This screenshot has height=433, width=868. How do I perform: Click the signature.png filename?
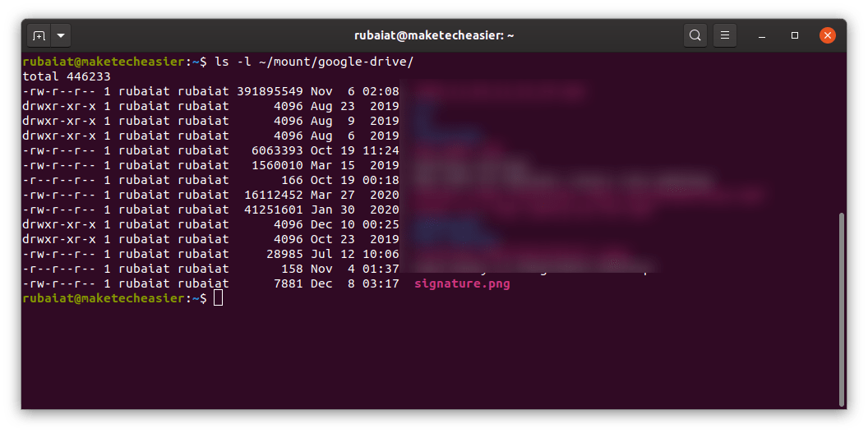point(462,284)
